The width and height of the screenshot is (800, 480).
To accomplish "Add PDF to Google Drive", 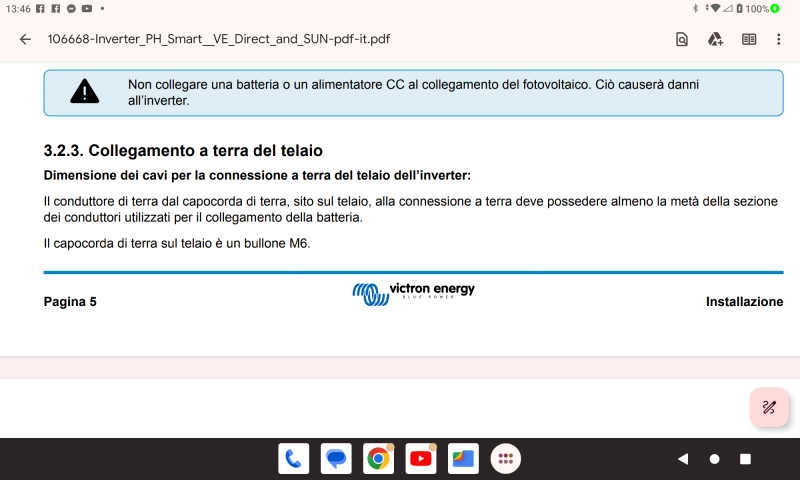I will (x=715, y=39).
